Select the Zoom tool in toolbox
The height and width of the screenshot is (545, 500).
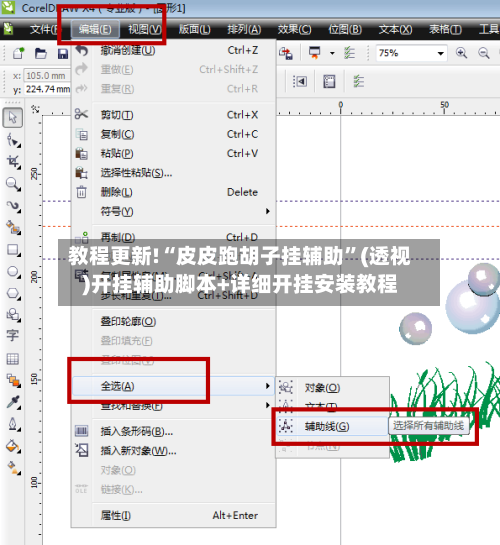click(13, 184)
